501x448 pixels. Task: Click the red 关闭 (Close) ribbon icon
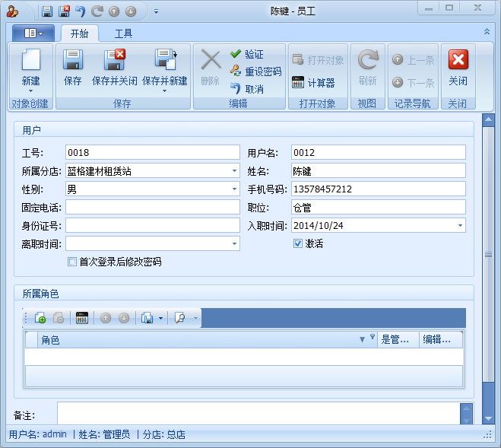point(458,61)
